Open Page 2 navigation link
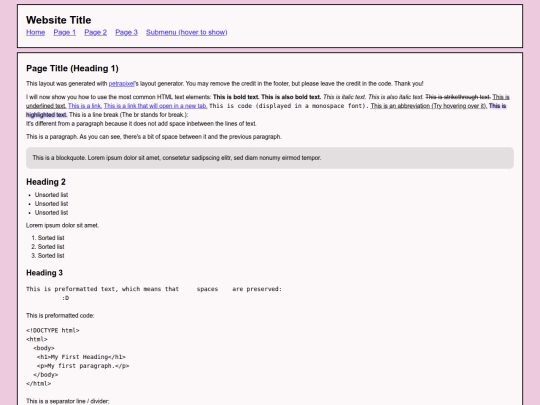The width and height of the screenshot is (540, 405). coord(95,32)
